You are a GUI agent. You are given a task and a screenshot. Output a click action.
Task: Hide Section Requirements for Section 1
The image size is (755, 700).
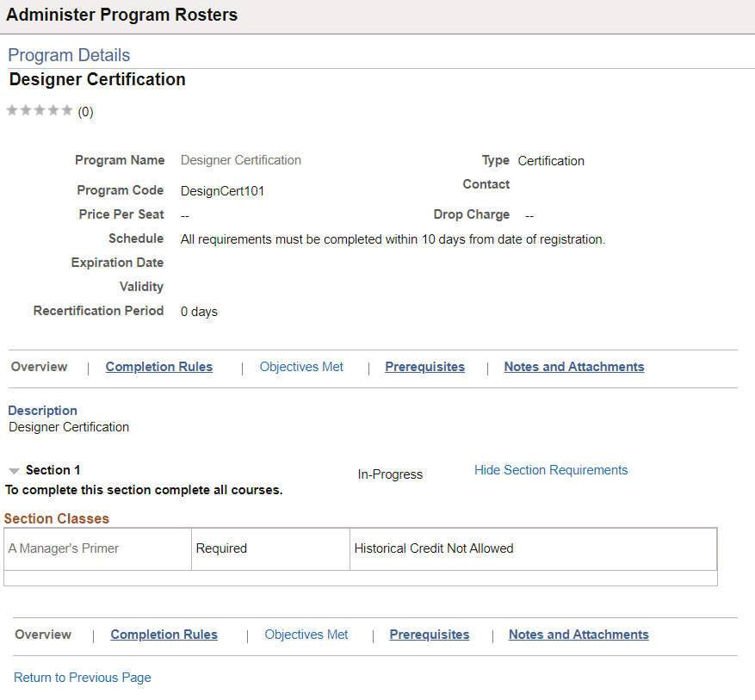tap(551, 470)
